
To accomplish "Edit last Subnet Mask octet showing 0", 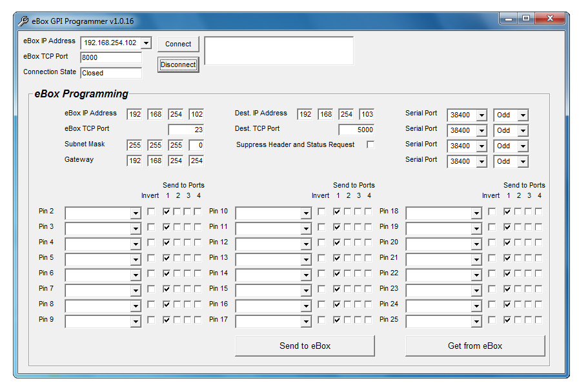I will 196,145.
